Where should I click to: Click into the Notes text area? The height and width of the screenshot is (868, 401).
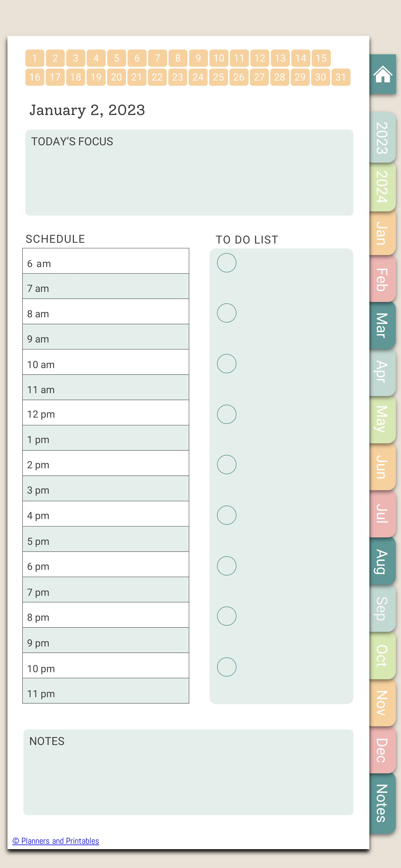pos(188,772)
